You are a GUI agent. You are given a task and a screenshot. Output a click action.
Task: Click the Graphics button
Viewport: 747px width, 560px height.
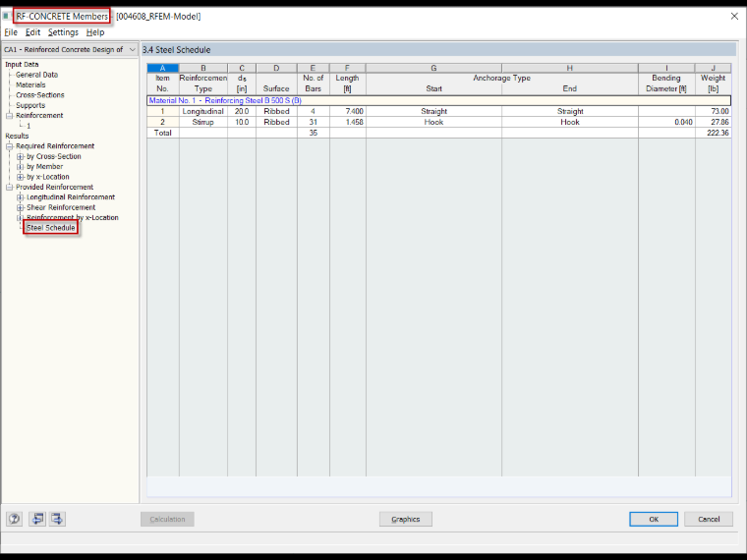(405, 519)
